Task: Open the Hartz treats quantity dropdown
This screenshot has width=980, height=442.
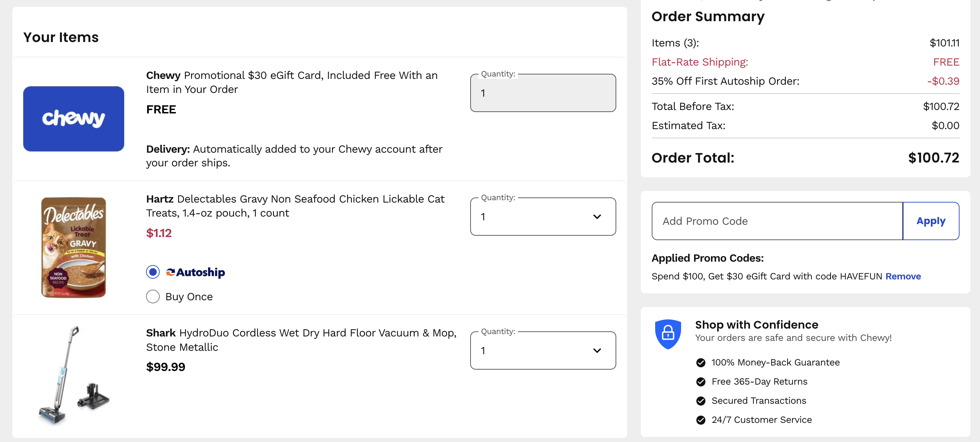Action: 543,216
